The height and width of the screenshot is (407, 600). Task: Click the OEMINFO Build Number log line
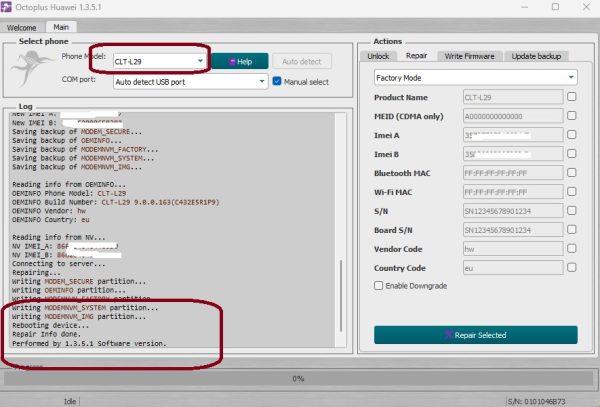click(x=116, y=202)
